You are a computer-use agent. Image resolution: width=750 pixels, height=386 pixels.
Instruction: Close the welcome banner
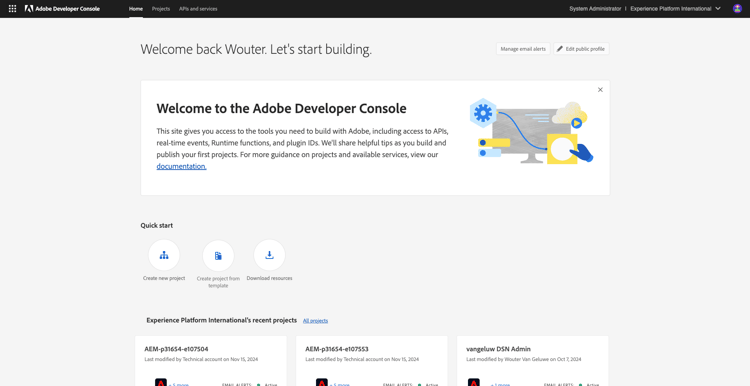coord(600,90)
